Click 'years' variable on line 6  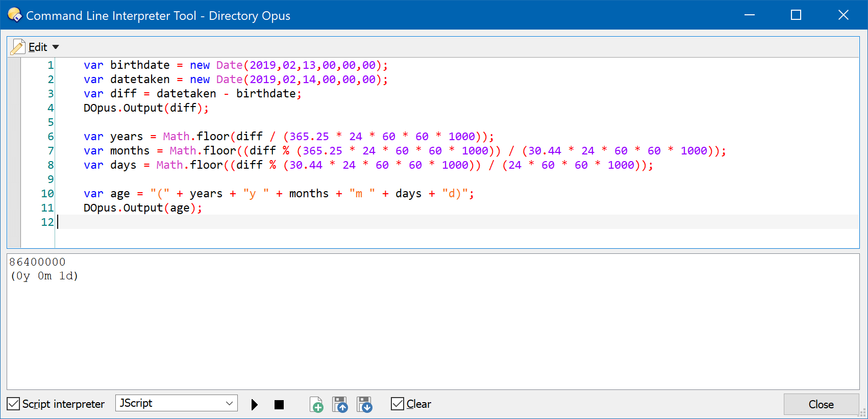pyautogui.click(x=127, y=137)
